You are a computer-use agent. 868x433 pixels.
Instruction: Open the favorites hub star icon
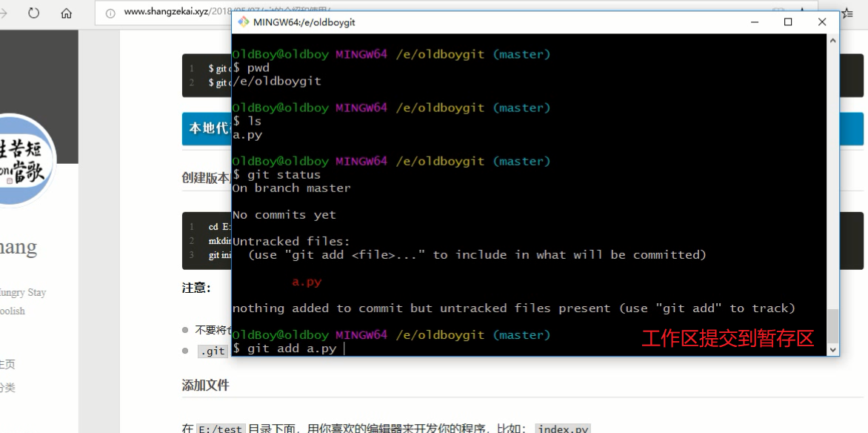[x=847, y=13]
